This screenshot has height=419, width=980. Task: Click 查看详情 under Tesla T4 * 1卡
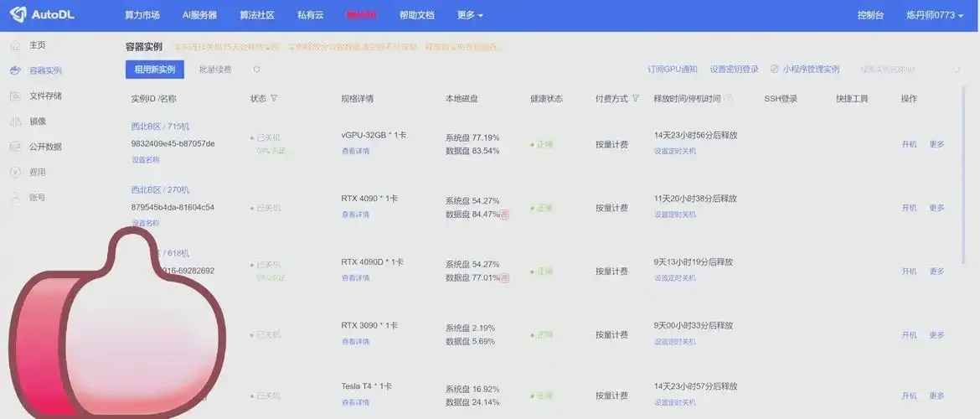point(355,402)
